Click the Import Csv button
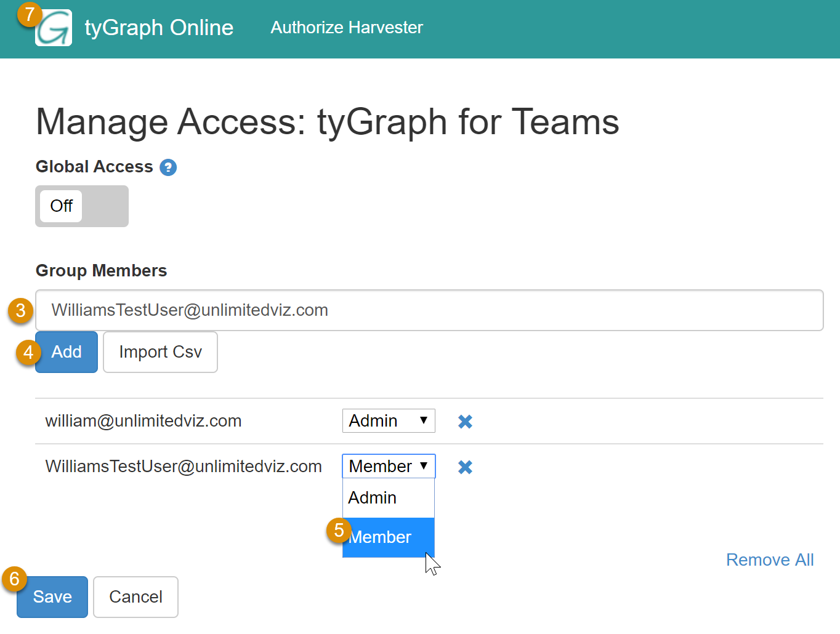 pyautogui.click(x=160, y=352)
